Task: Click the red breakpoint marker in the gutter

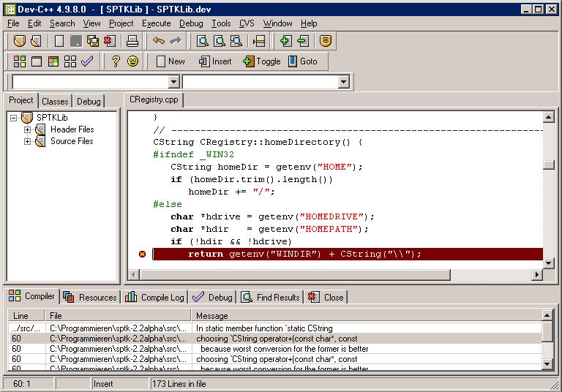Action: [x=142, y=254]
